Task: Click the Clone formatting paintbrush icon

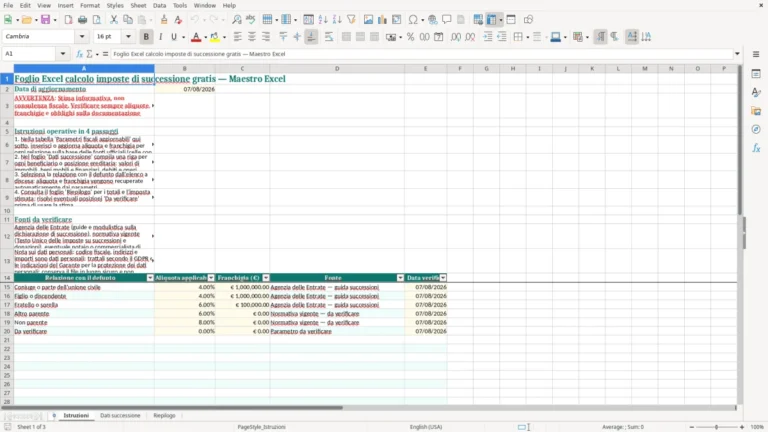Action: click(164, 20)
